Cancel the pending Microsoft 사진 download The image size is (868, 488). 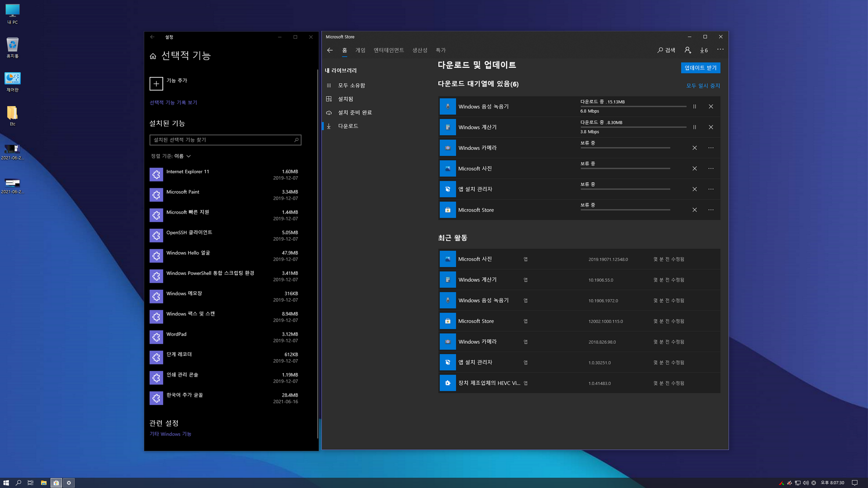tap(695, 168)
